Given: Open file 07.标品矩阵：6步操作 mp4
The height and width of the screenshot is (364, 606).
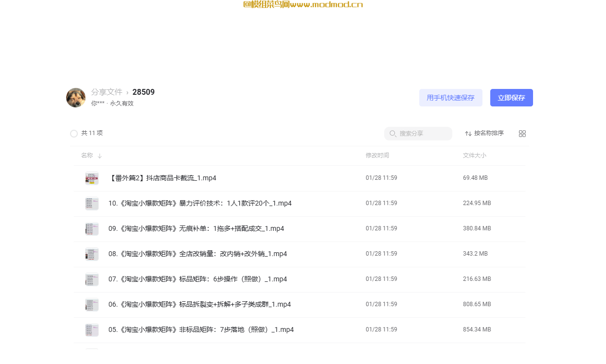Looking at the screenshot, I should click(197, 279).
